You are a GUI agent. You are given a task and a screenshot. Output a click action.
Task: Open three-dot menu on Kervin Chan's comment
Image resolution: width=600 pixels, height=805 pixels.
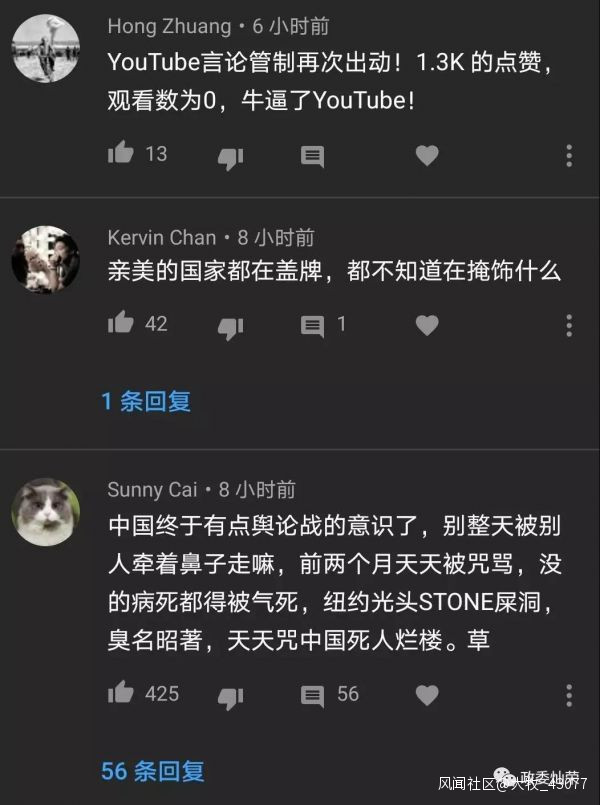pos(569,325)
